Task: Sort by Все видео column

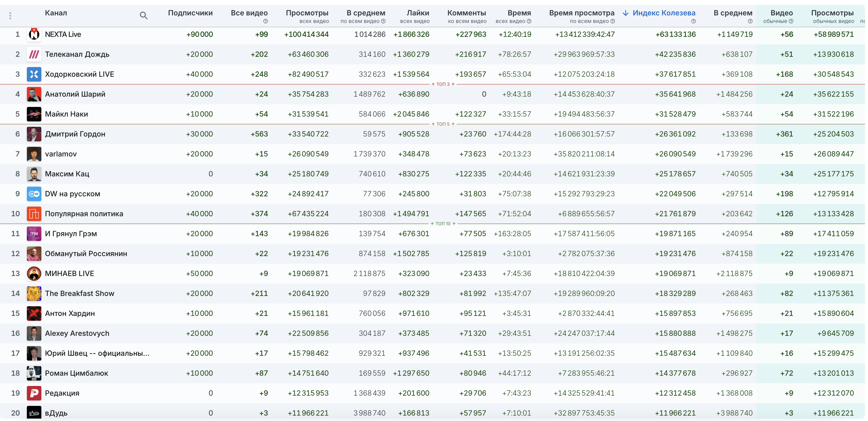Action: pyautogui.click(x=249, y=13)
